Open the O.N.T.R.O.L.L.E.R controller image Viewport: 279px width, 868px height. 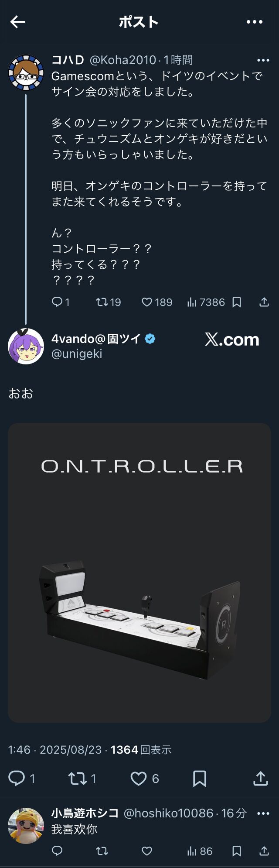pyautogui.click(x=139, y=573)
